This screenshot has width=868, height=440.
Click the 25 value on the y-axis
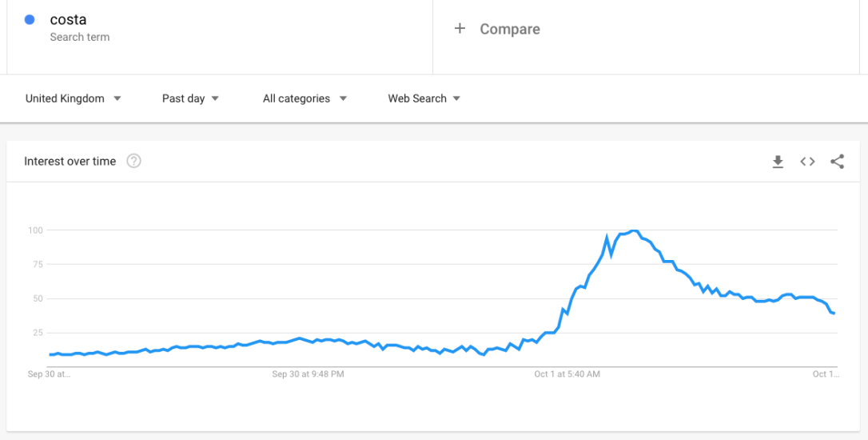click(36, 333)
